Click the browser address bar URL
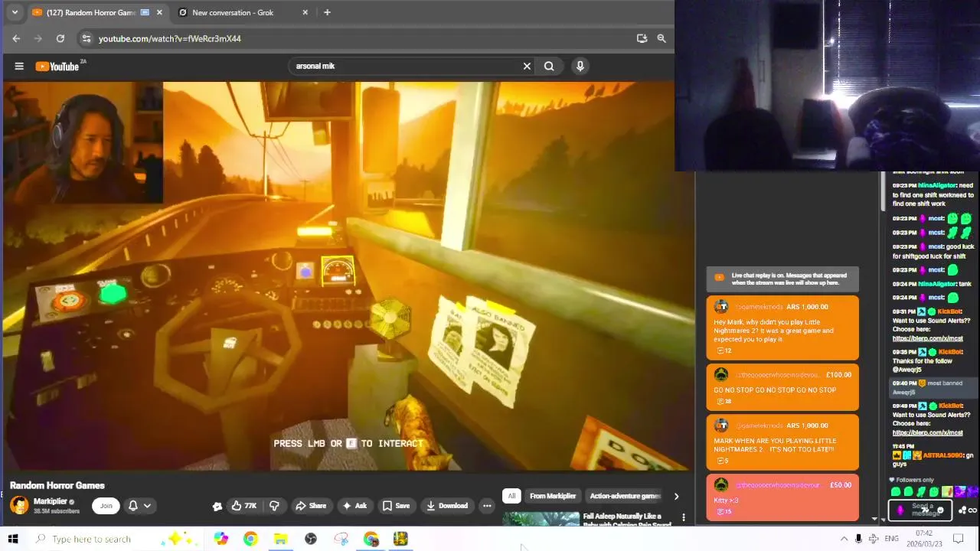980x551 pixels. (170, 38)
